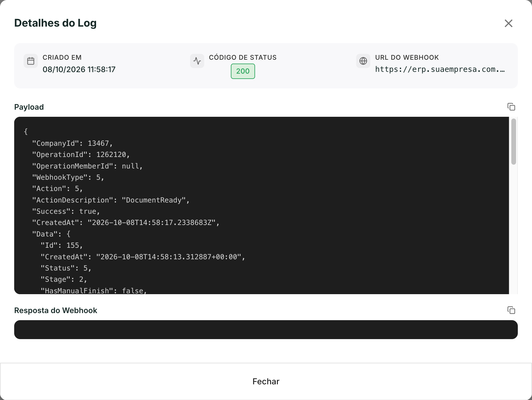Click the Detalhes do Log title

coord(55,23)
